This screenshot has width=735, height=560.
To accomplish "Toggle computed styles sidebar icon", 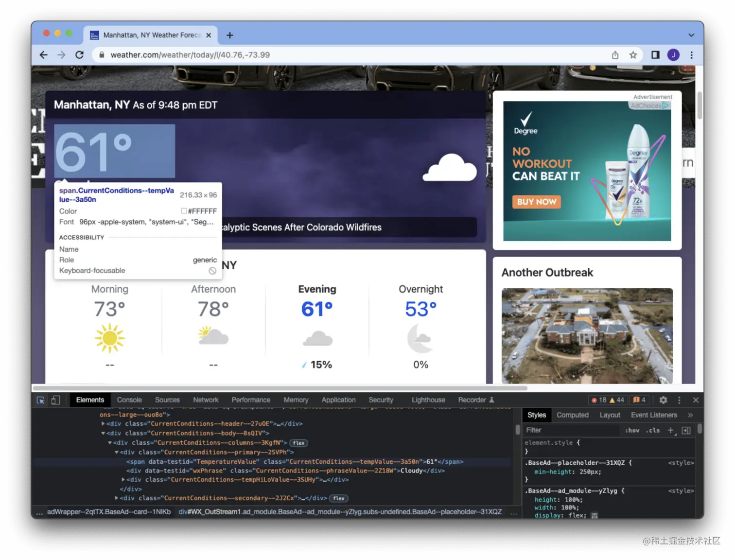I will [686, 430].
